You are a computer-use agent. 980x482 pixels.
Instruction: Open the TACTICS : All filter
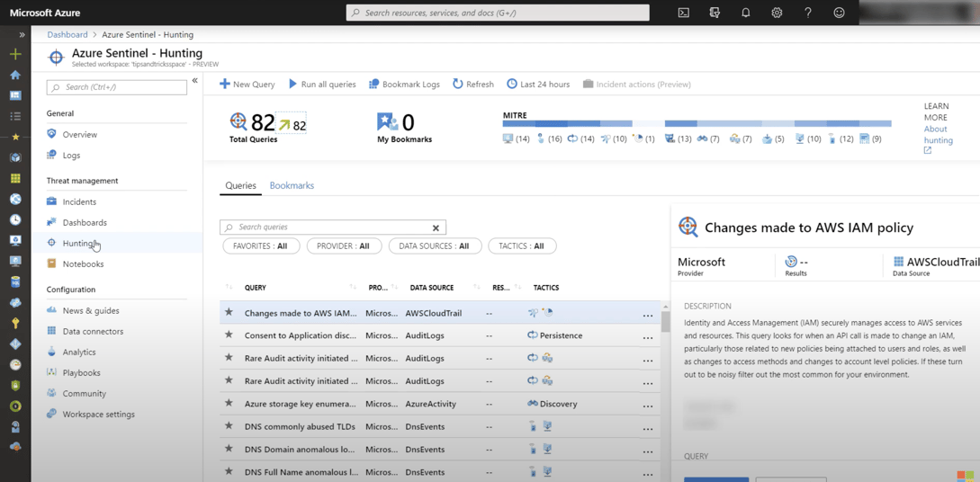coord(523,246)
